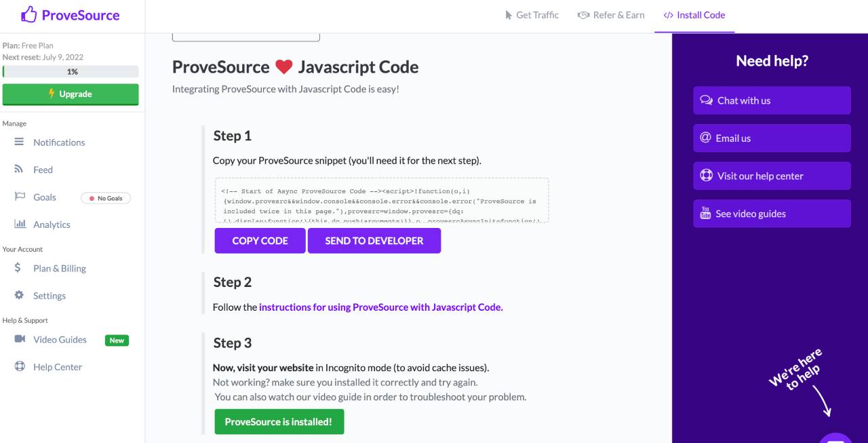
Task: Open the Refer & Earn tab
Action: point(610,15)
